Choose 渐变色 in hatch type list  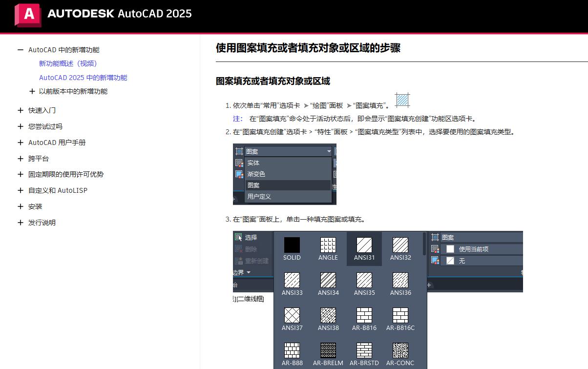click(256, 174)
